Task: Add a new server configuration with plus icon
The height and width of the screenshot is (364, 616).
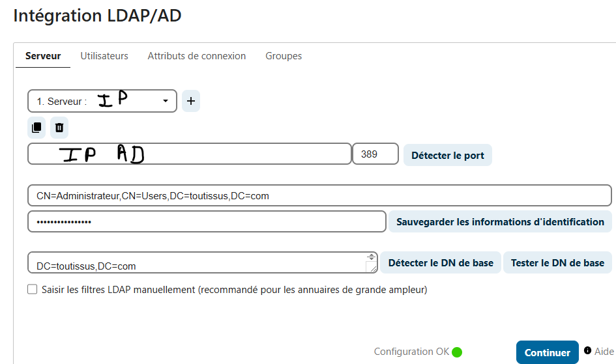Action: (x=190, y=101)
